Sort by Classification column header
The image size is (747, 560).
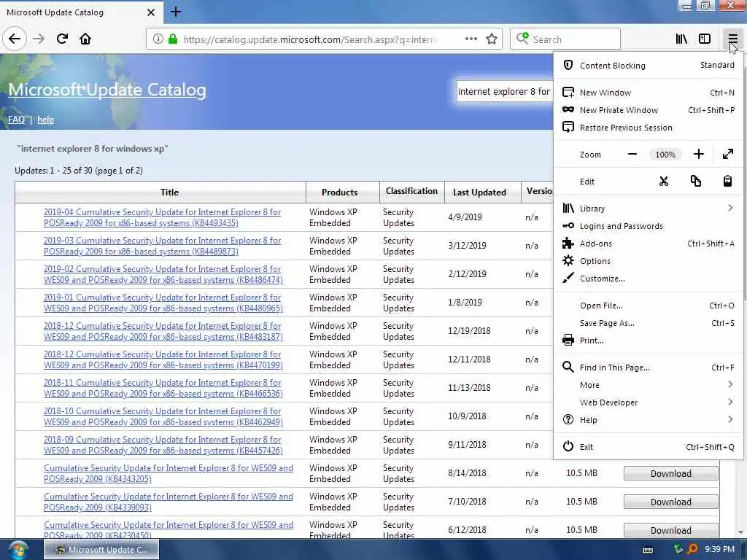411,192
